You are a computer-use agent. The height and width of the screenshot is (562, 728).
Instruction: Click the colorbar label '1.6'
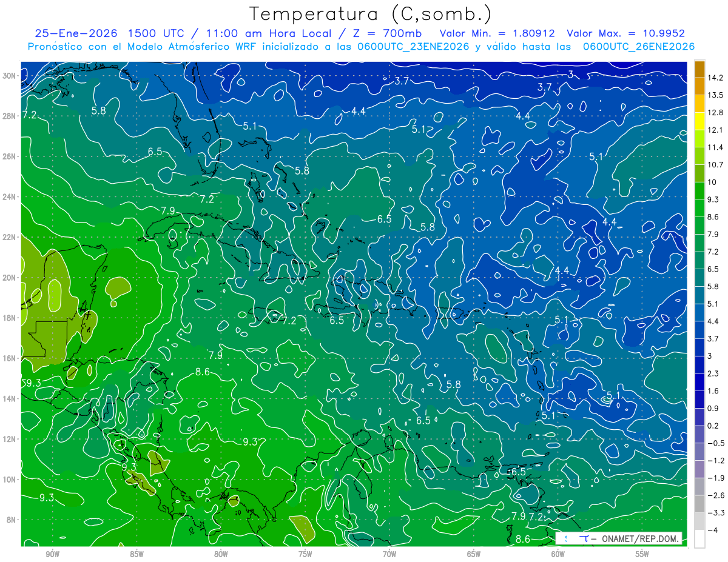pos(713,391)
